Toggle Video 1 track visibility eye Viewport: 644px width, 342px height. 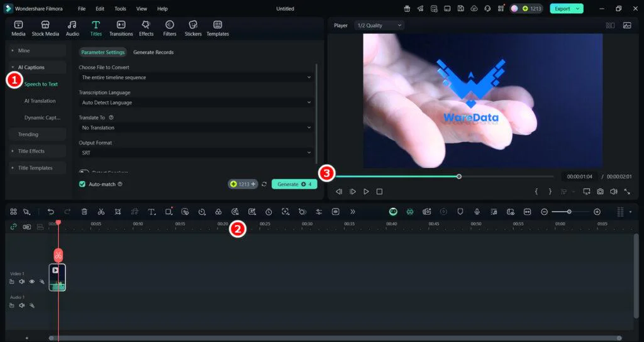(x=31, y=282)
